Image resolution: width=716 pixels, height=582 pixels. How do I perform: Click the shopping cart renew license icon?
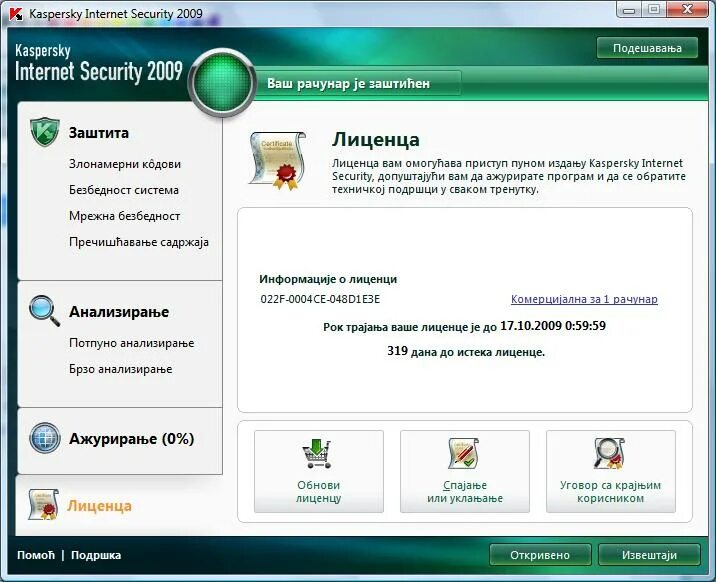[x=317, y=453]
